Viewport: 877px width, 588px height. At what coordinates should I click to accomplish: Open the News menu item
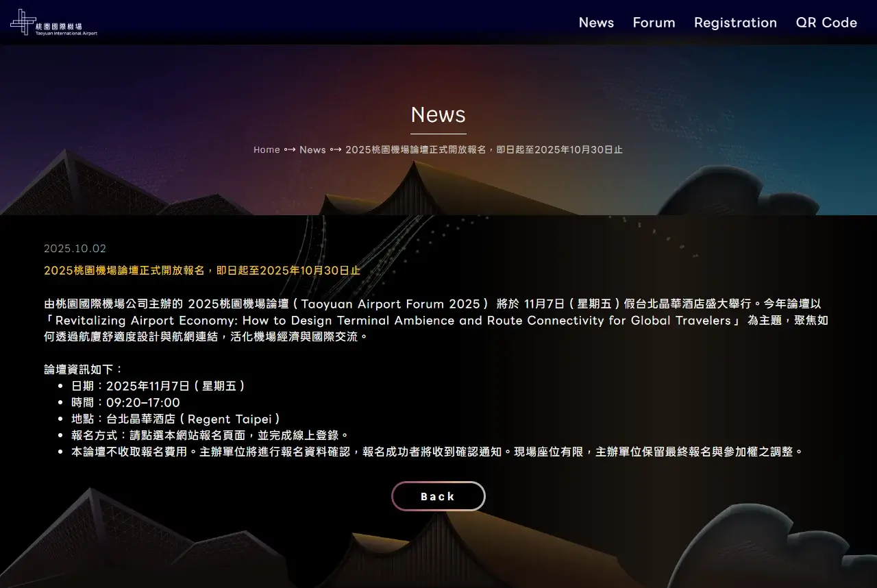click(596, 23)
